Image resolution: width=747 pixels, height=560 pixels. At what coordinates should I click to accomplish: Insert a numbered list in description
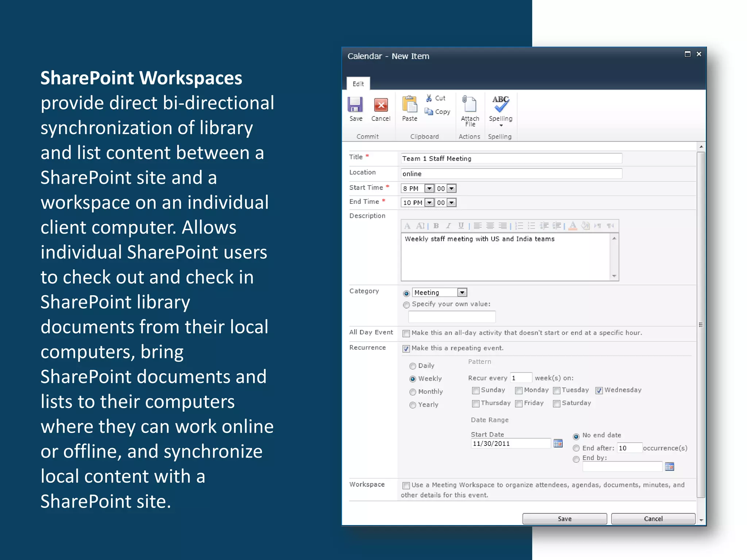tap(519, 226)
